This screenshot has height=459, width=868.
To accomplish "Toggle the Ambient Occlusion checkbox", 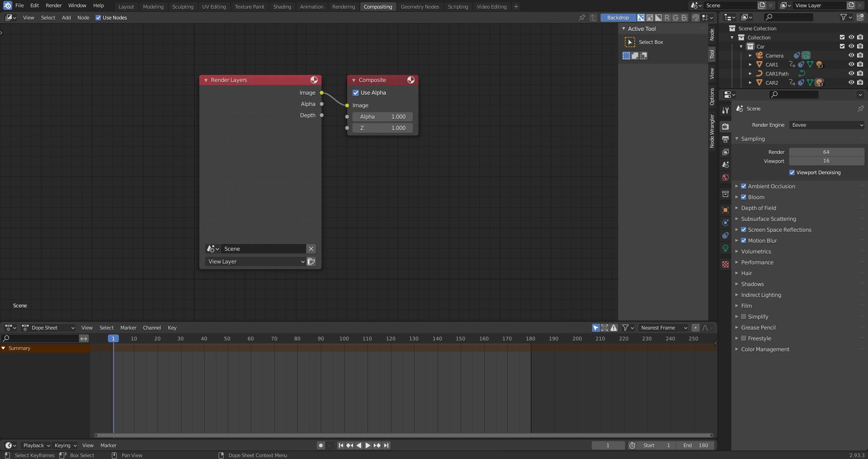I will pyautogui.click(x=744, y=186).
